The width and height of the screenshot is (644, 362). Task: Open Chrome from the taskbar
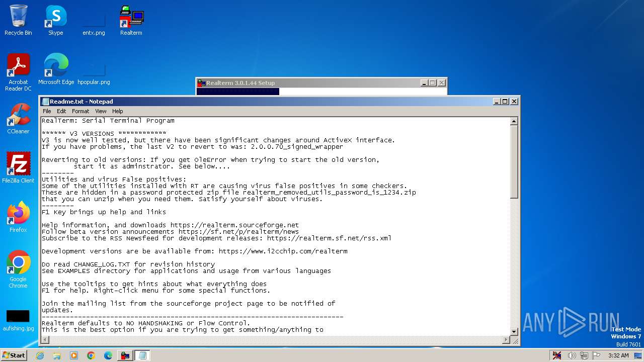[91, 355]
